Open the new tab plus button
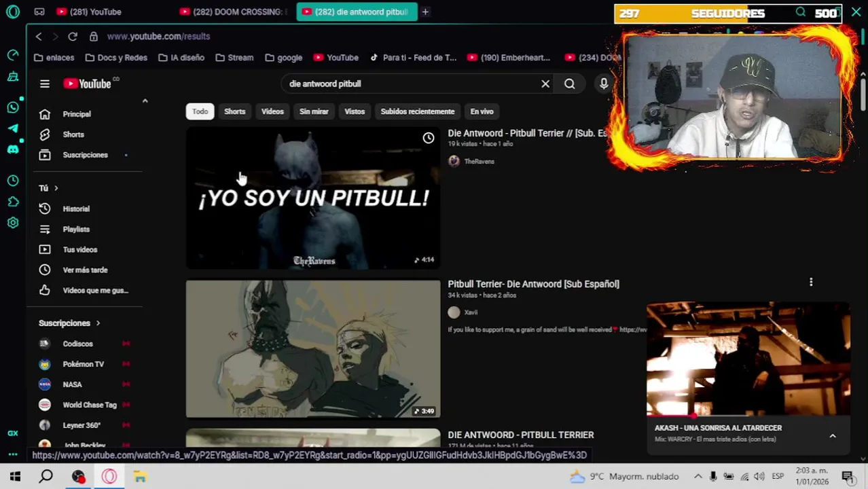This screenshot has width=868, height=489. pos(425,12)
